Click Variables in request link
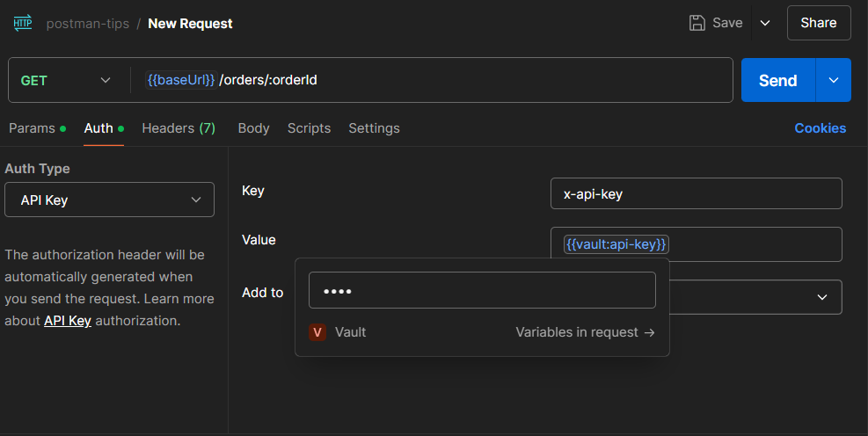This screenshot has width=868, height=436. click(585, 332)
